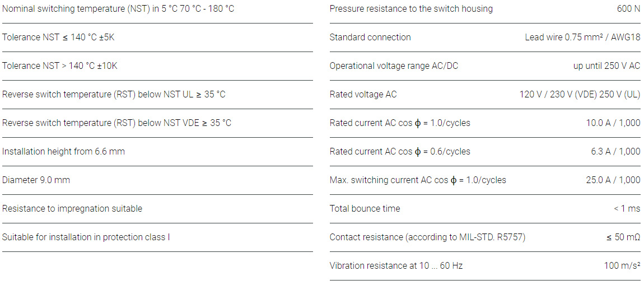Click the RST below NST VDE row
The width and height of the screenshot is (644, 285).
pyautogui.click(x=116, y=123)
